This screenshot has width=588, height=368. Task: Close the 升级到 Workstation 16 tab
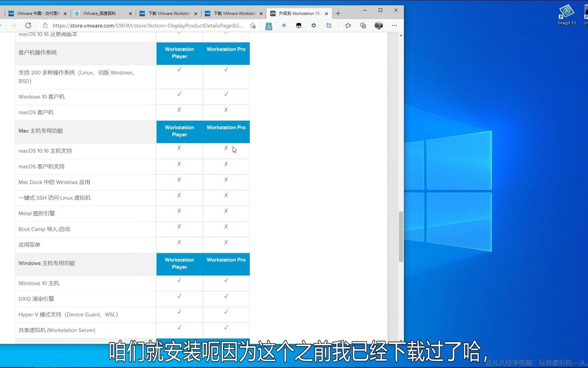click(x=327, y=14)
